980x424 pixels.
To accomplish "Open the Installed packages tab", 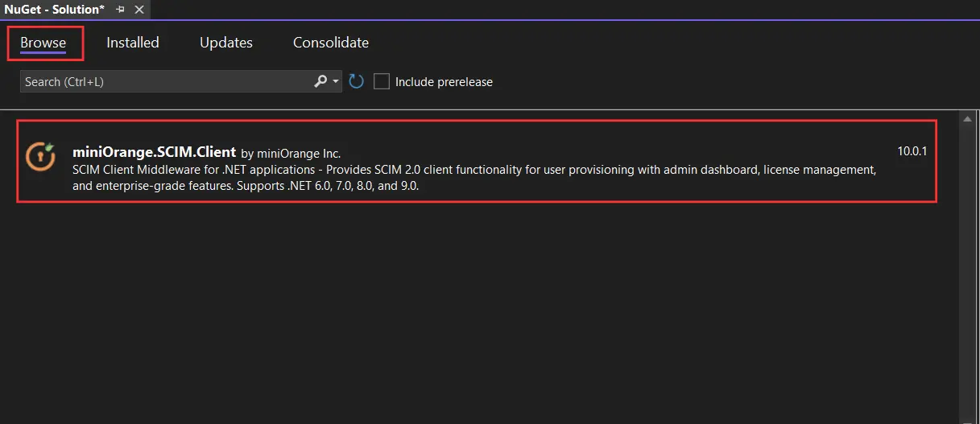I will [x=133, y=43].
